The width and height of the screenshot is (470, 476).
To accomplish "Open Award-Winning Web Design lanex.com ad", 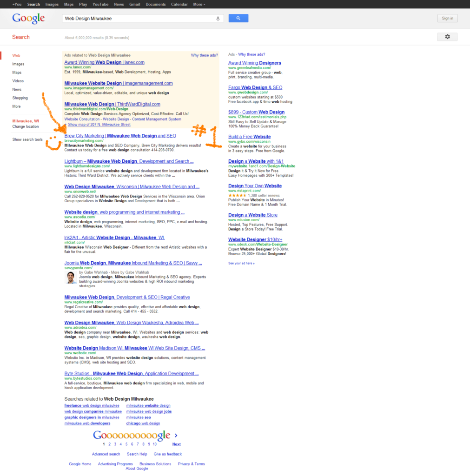I will pyautogui.click(x=104, y=62).
